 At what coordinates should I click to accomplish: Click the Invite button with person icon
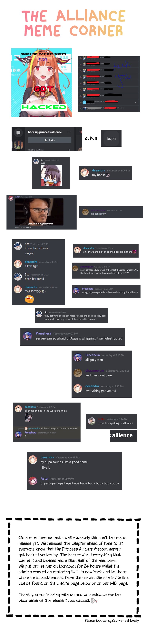(50, 140)
